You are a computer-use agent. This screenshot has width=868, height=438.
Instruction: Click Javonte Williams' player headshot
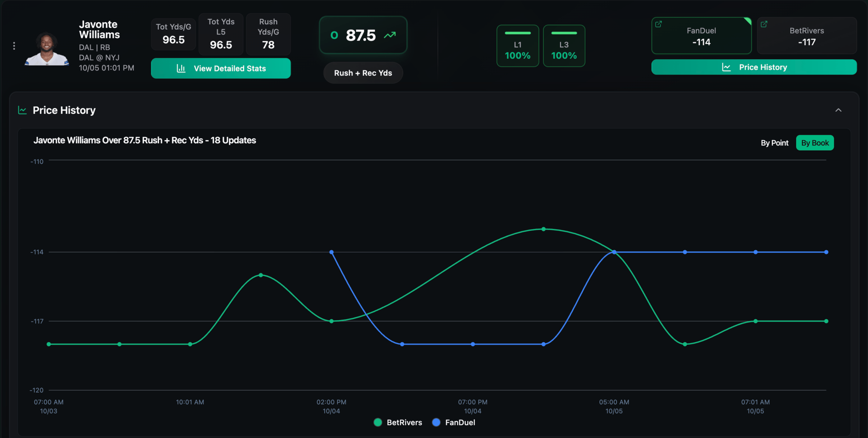pyautogui.click(x=47, y=49)
